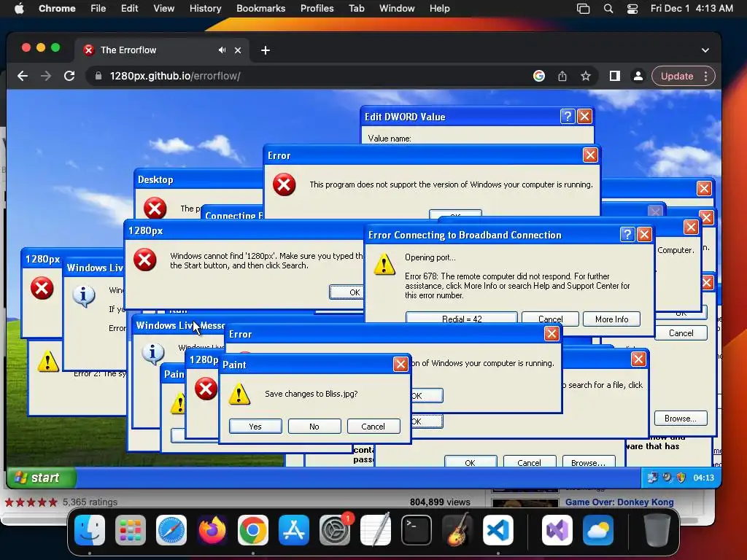Image resolution: width=747 pixels, height=560 pixels.
Task: Open macOS Control Center
Action: tap(632, 9)
